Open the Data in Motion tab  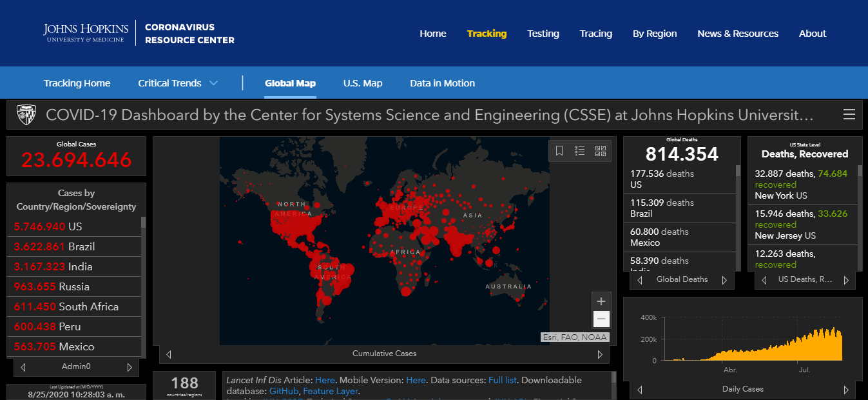pyautogui.click(x=442, y=83)
